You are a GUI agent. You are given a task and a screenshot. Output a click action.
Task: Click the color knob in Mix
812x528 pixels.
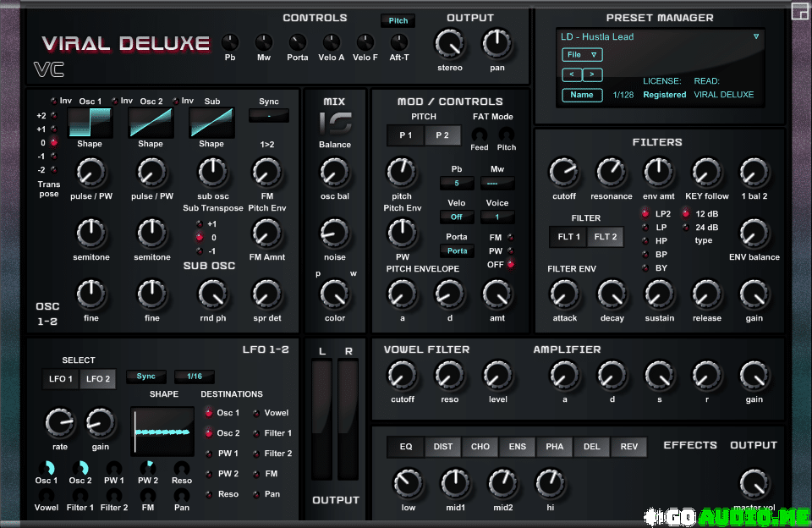click(x=335, y=294)
